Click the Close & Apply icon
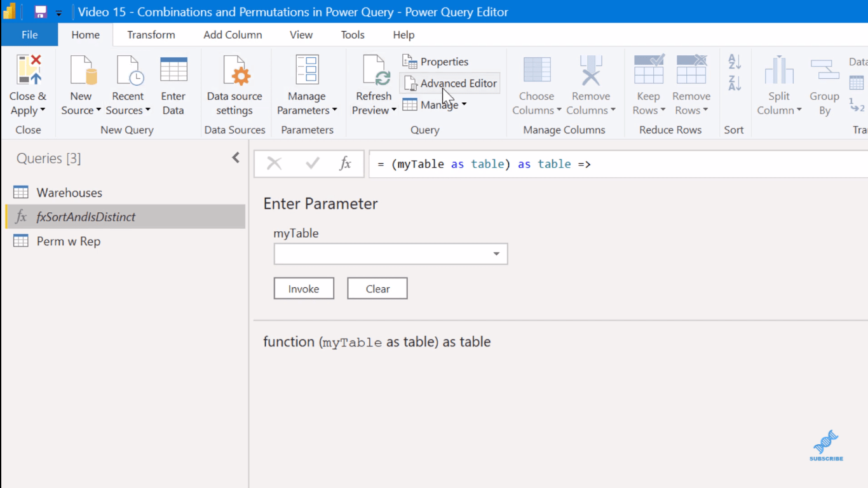 [29, 70]
